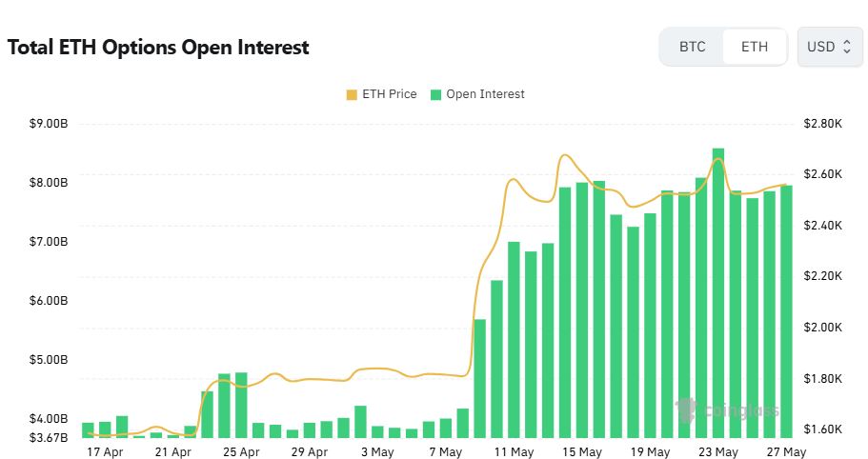Click the Total ETH Options Open Interest title
Screen dimensions: 868x459
[158, 47]
